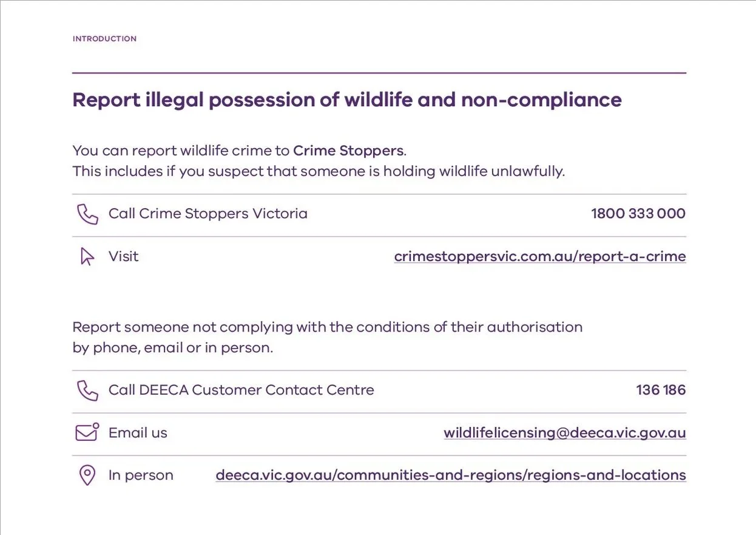Image resolution: width=756 pixels, height=535 pixels.
Task: Click the phone icon beside DEECA Customer Contact Centre
Action: [87, 390]
